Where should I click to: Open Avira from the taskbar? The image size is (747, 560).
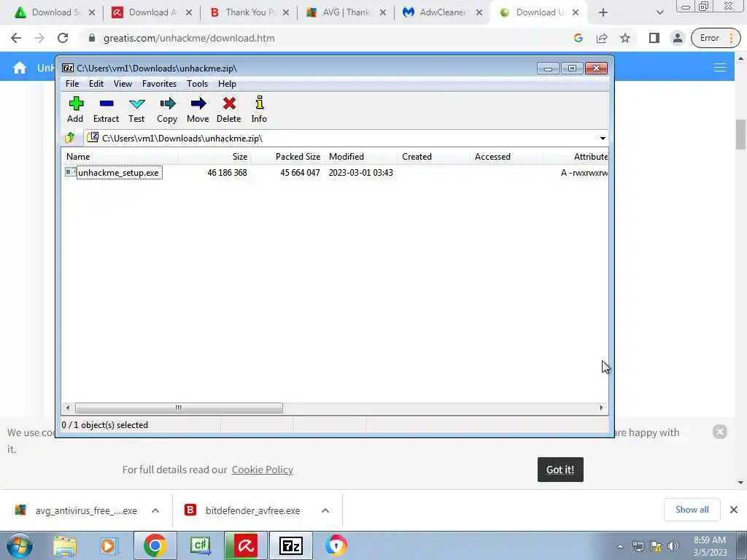246,545
